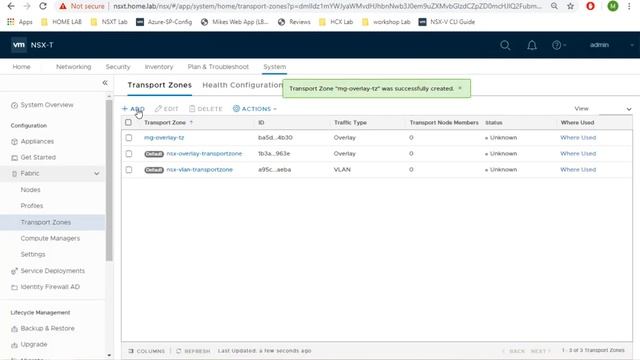Check the mg-overlay-tz row checkbox
This screenshot has width=640, height=360.
coord(129,138)
